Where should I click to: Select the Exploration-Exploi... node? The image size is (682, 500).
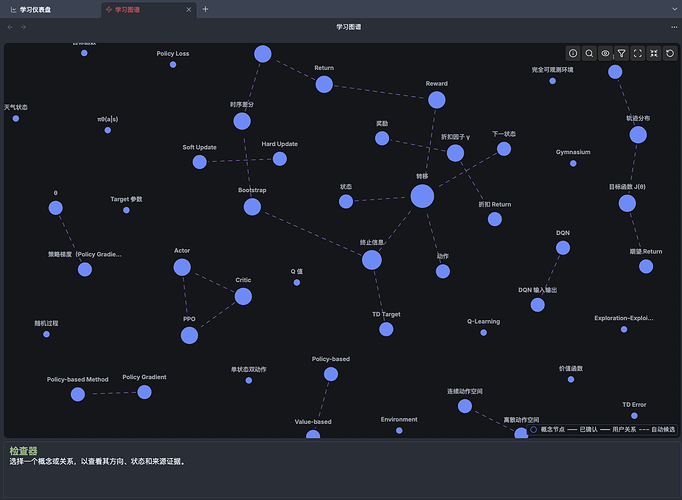point(624,330)
